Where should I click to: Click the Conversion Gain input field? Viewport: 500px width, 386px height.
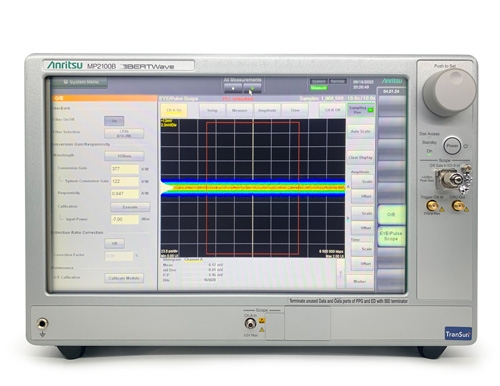124,169
